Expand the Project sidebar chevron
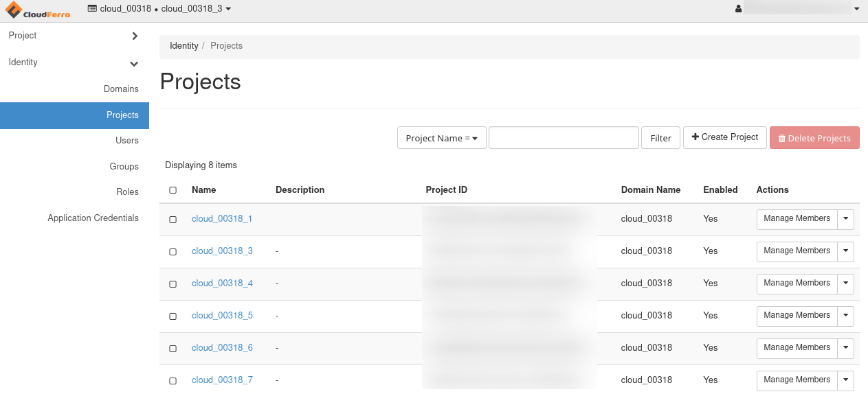868x394 pixels. tap(135, 36)
